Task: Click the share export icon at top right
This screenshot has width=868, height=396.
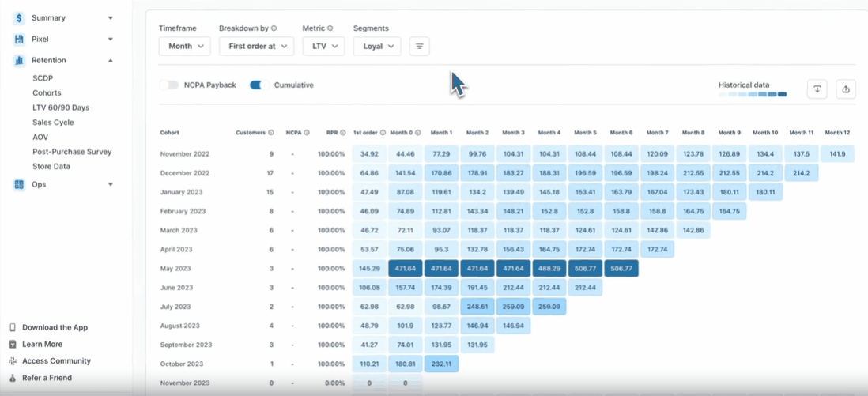Action: [845, 89]
